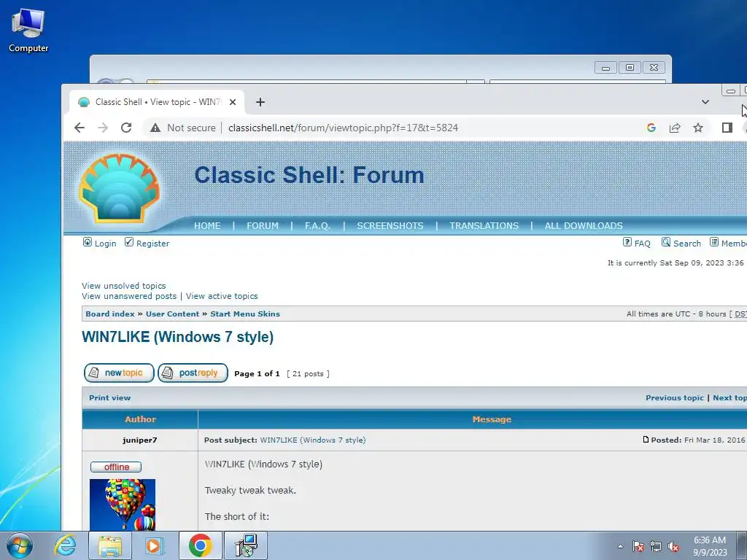Open View active topics
747x560 pixels.
point(222,296)
